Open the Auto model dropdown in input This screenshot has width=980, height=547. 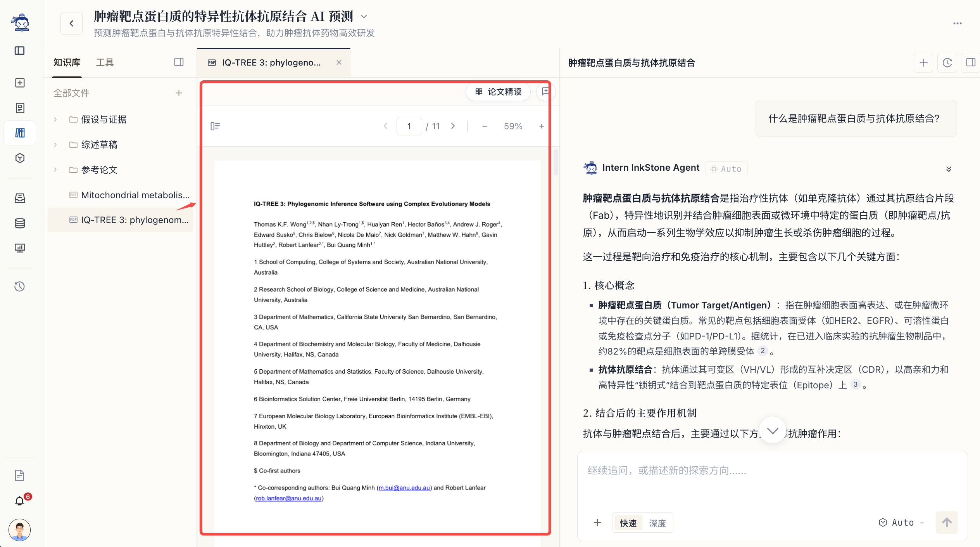pos(901,523)
